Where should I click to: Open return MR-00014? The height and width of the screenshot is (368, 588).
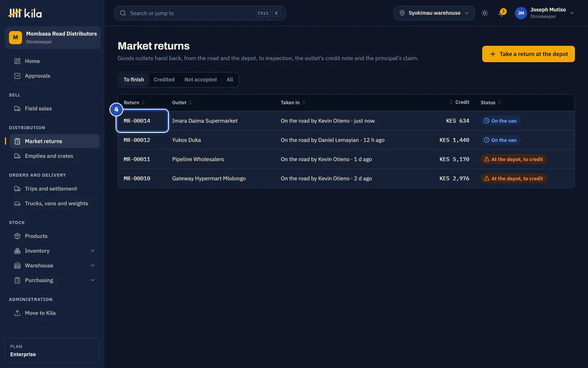click(x=137, y=121)
